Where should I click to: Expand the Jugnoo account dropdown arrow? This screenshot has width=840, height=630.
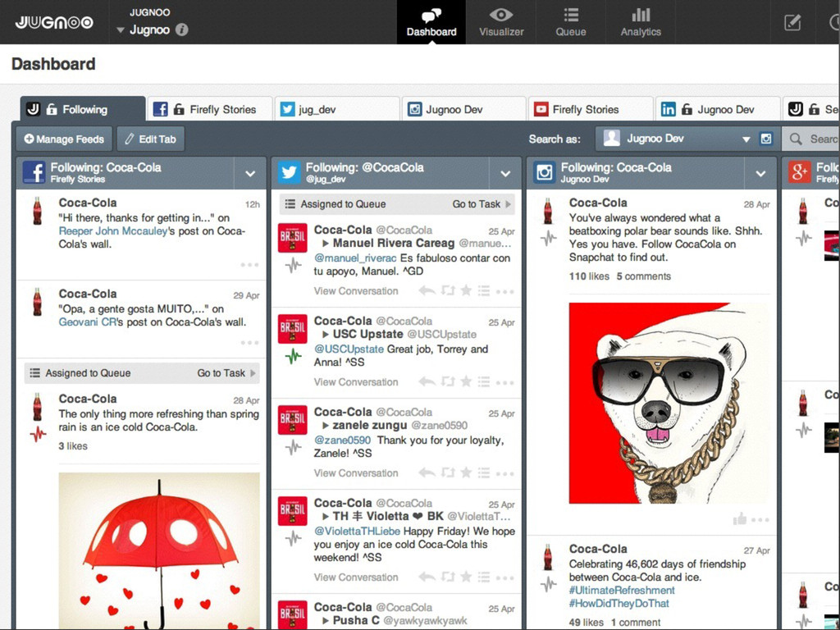coord(121,30)
